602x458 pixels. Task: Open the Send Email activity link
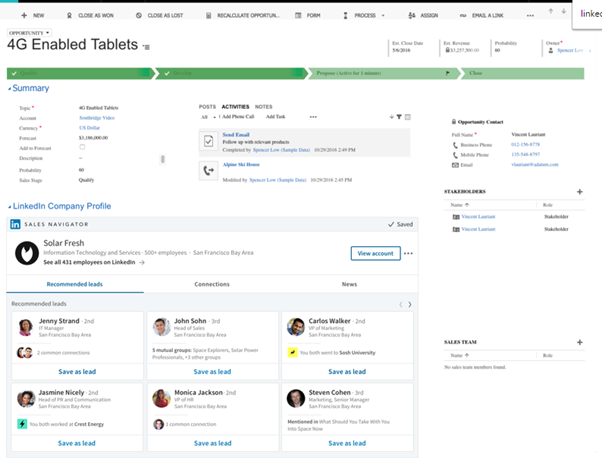click(x=236, y=135)
